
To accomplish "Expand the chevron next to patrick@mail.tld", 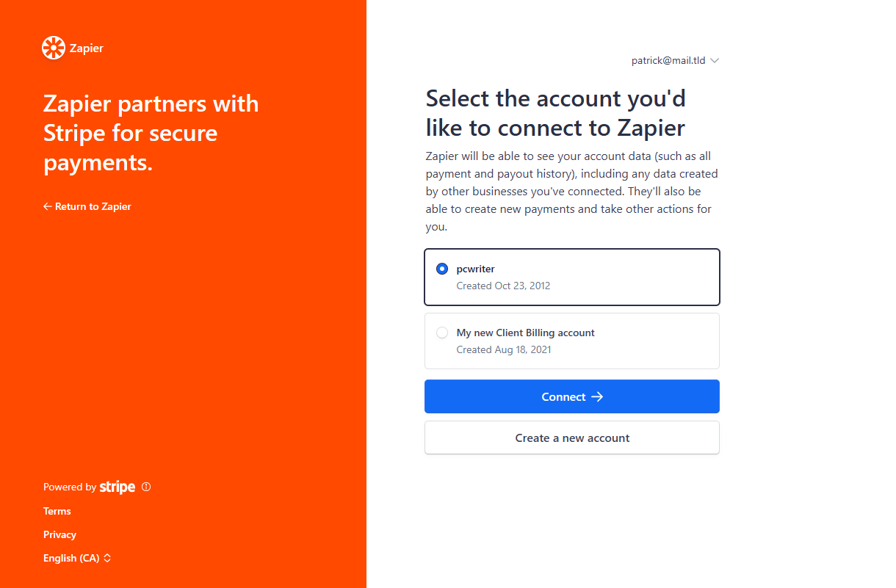I will 715,61.
